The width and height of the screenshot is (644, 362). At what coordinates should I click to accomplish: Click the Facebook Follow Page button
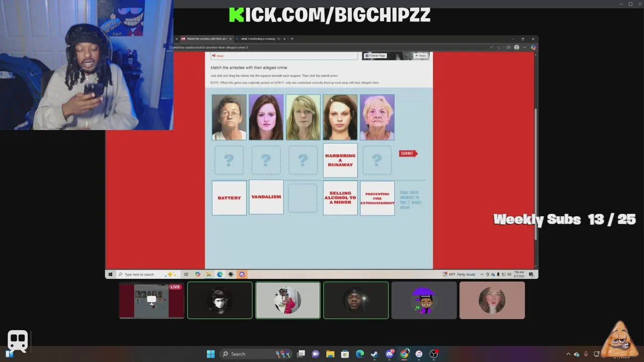coord(375,56)
